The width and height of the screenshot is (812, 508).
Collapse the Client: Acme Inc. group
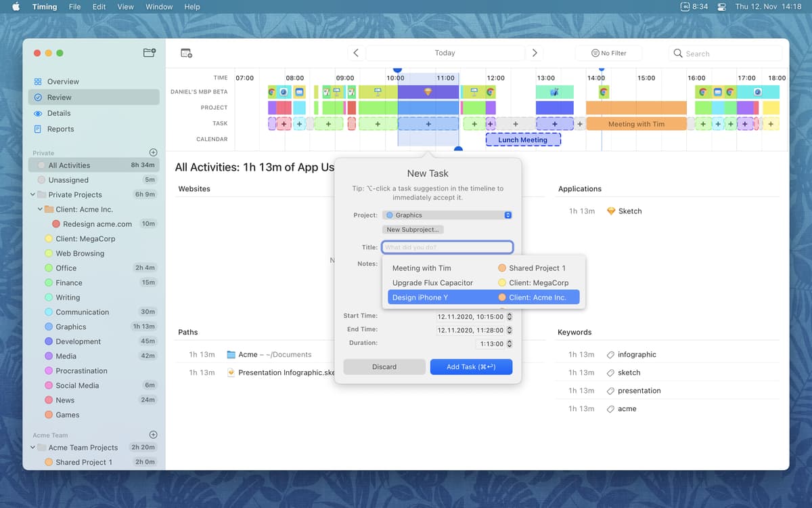tap(40, 209)
